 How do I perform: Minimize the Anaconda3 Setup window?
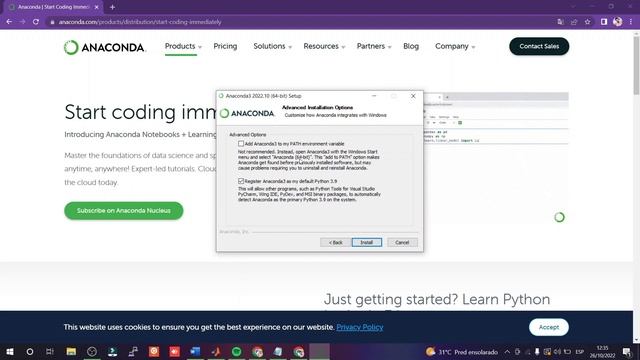pos(374,96)
